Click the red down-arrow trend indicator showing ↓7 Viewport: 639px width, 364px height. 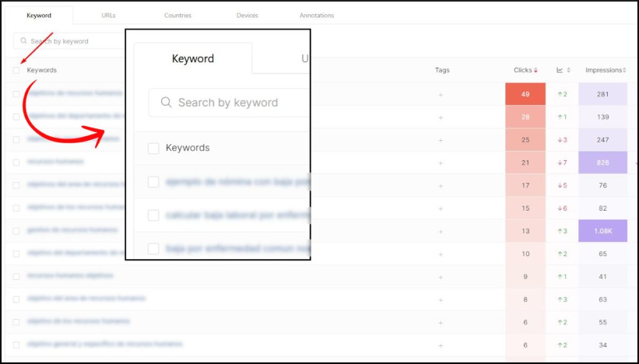(561, 161)
